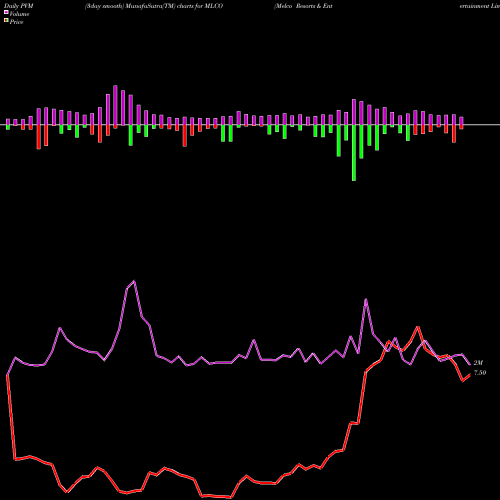Image resolution: width=500 pixels, height=500 pixels.
Task: Click the tallest green downward bar
Action: [x=354, y=153]
